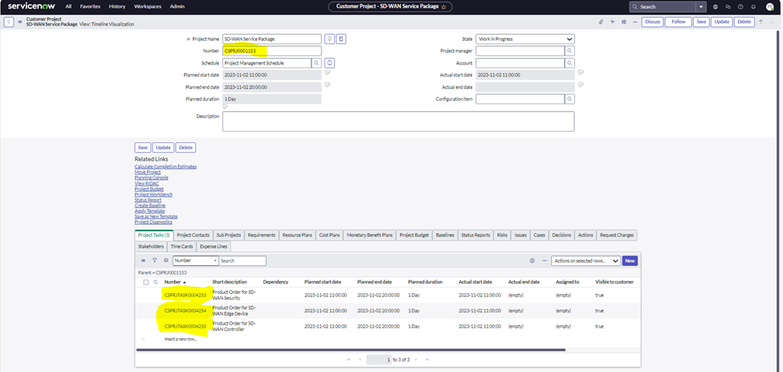
Task: Click the annotation icon beside Actual start date
Action: pyautogui.click(x=581, y=73)
